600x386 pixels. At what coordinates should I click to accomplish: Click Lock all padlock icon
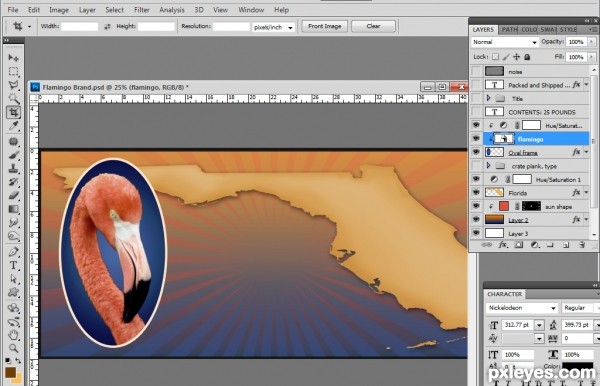[527, 57]
